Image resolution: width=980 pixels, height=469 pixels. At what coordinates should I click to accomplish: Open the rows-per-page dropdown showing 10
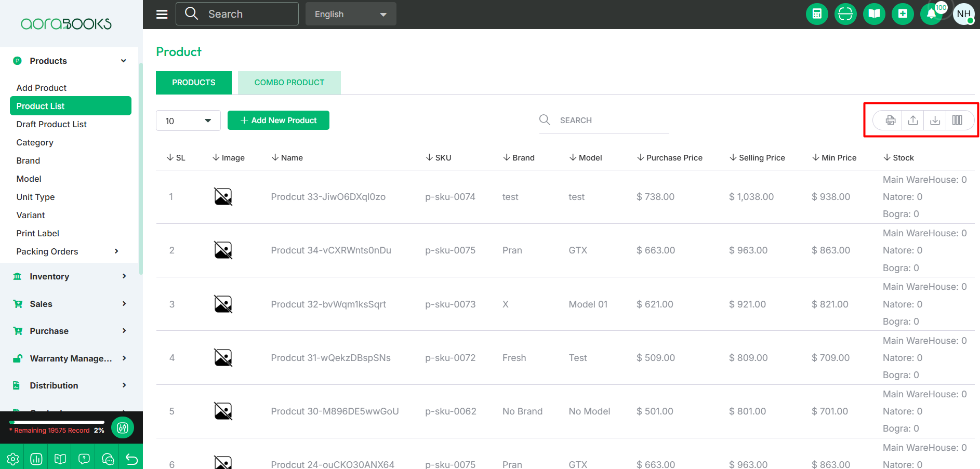[188, 120]
